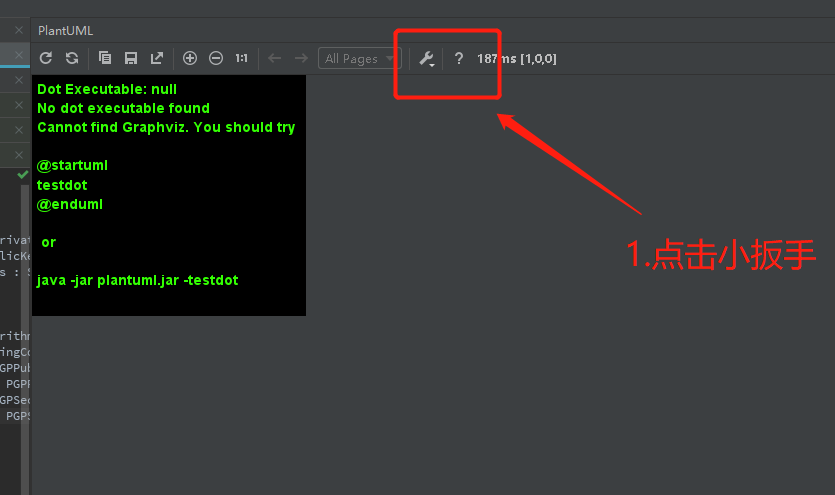
Task: Go to the next page arrow
Action: (301, 58)
